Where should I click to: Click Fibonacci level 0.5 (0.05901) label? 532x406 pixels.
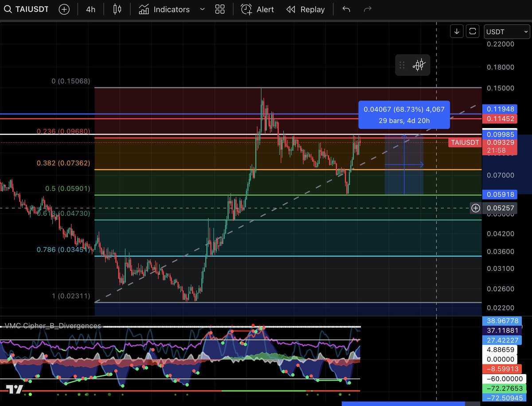point(68,188)
